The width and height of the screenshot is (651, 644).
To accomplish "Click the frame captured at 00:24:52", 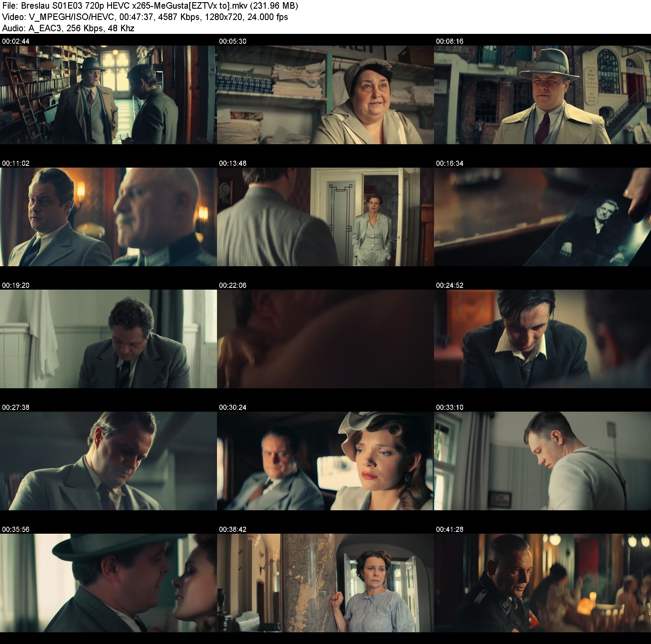I will click(542, 339).
